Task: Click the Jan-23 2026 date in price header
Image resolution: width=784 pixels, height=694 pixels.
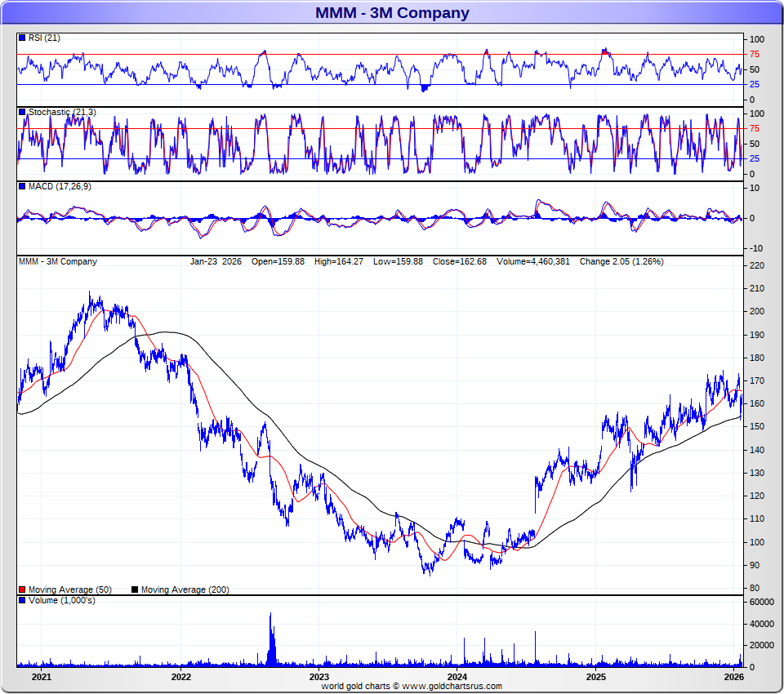Action: (217, 262)
